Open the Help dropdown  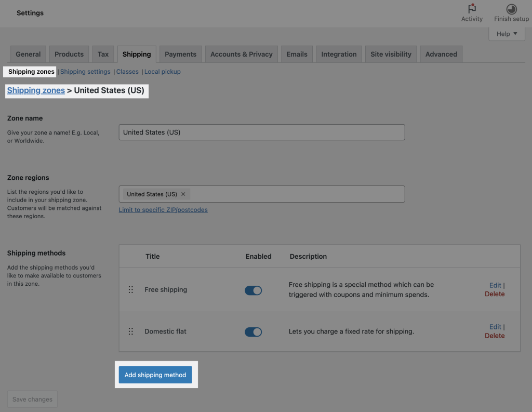[x=506, y=33]
